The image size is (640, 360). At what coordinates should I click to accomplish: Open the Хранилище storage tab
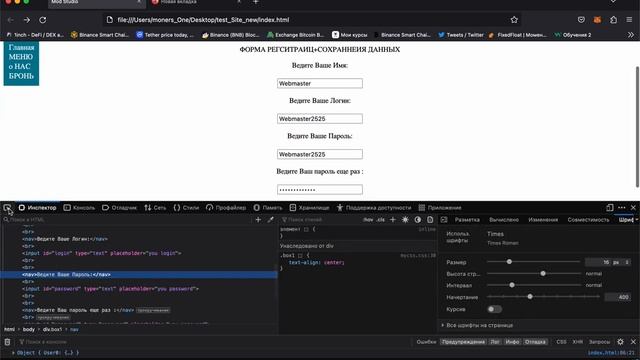tap(309, 208)
